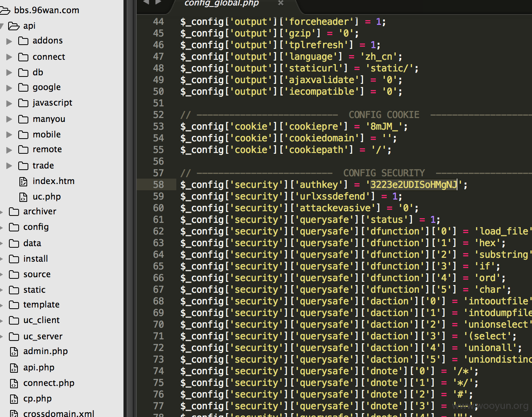Click the archiver folder icon
532x417 pixels.
(14, 212)
